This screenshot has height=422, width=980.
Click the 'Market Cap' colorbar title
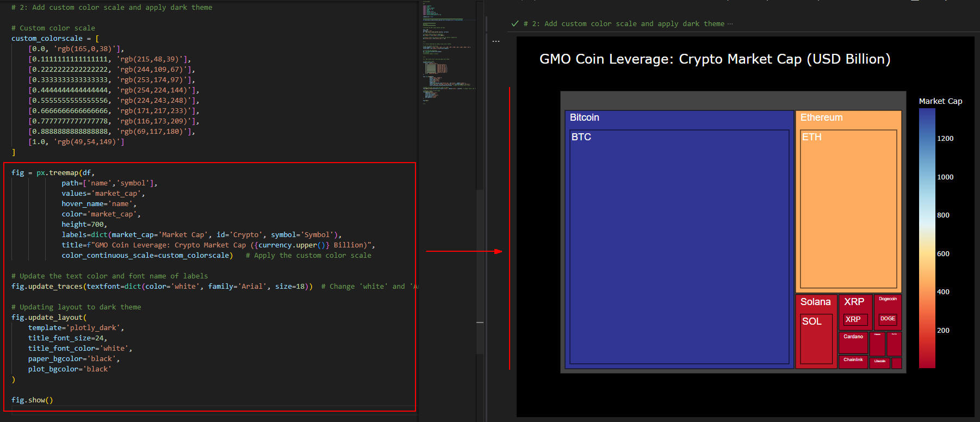click(940, 101)
